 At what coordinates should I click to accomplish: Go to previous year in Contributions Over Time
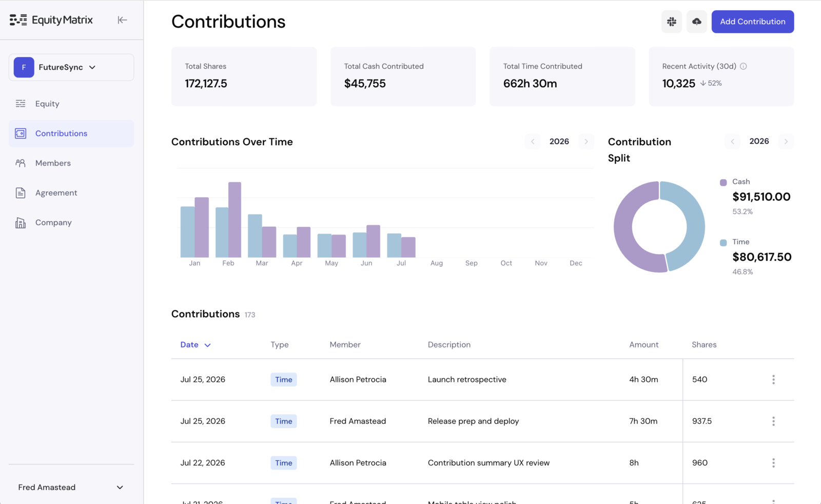pyautogui.click(x=533, y=142)
